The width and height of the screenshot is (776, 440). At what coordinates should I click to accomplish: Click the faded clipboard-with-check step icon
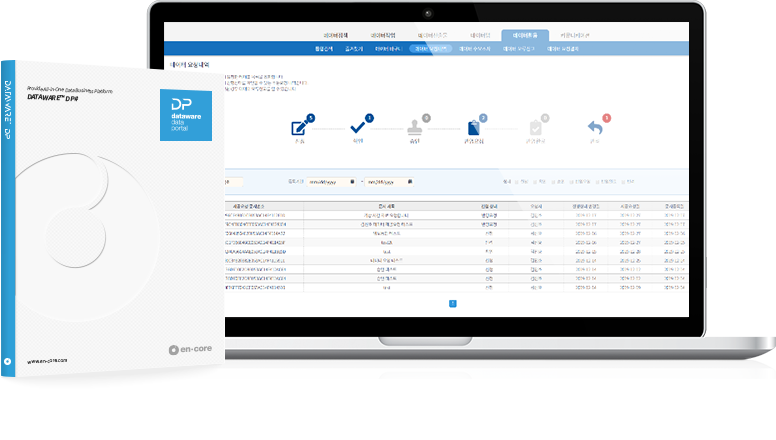click(535, 128)
